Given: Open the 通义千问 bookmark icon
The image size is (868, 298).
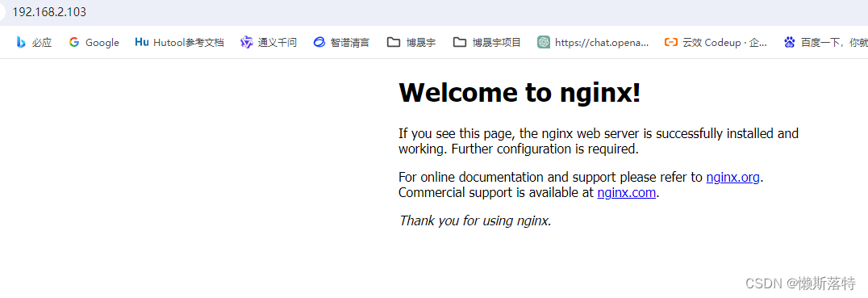Looking at the screenshot, I should click(x=246, y=42).
